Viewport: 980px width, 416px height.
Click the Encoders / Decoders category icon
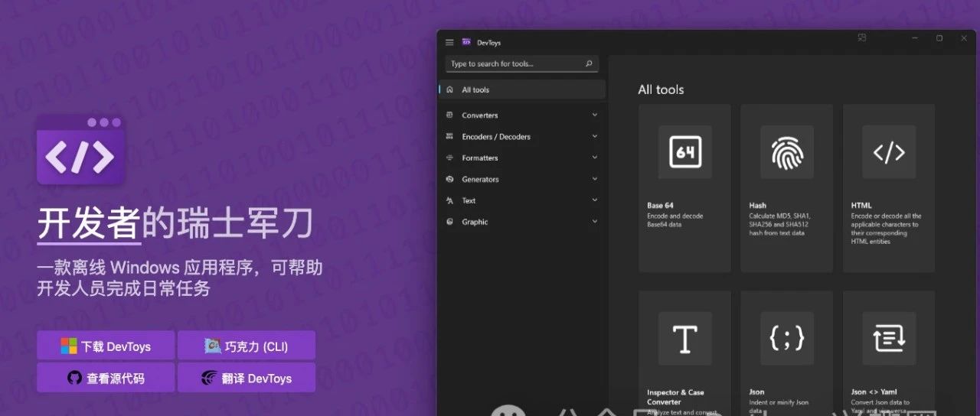point(449,137)
